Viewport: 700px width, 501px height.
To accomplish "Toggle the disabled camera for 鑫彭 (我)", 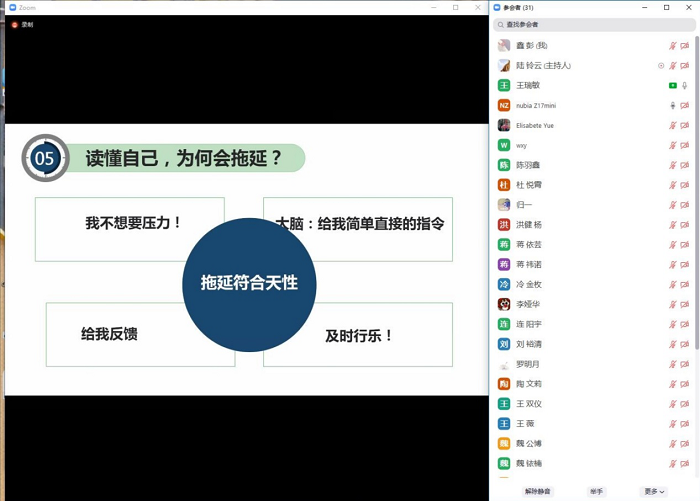I will [x=685, y=46].
